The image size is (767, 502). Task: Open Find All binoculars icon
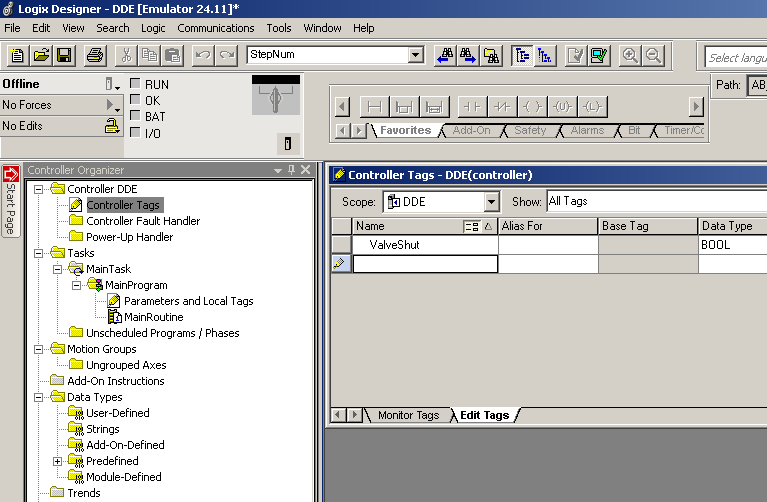[x=492, y=56]
